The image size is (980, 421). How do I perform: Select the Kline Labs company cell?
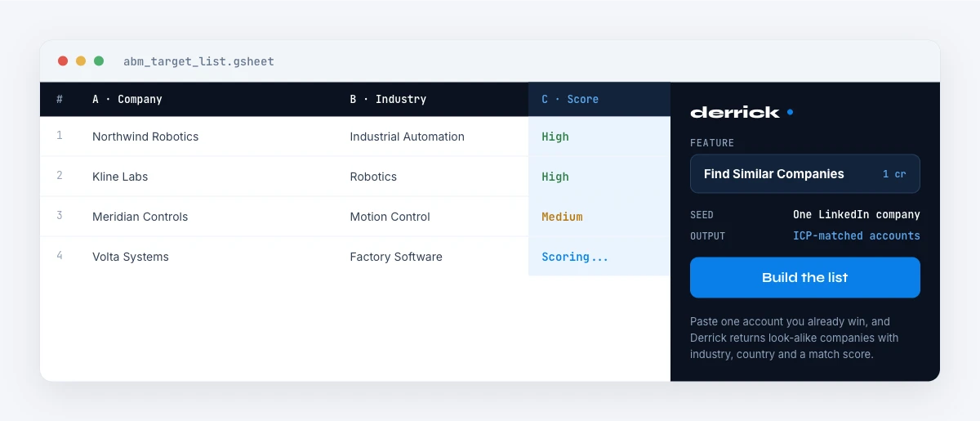tap(120, 177)
